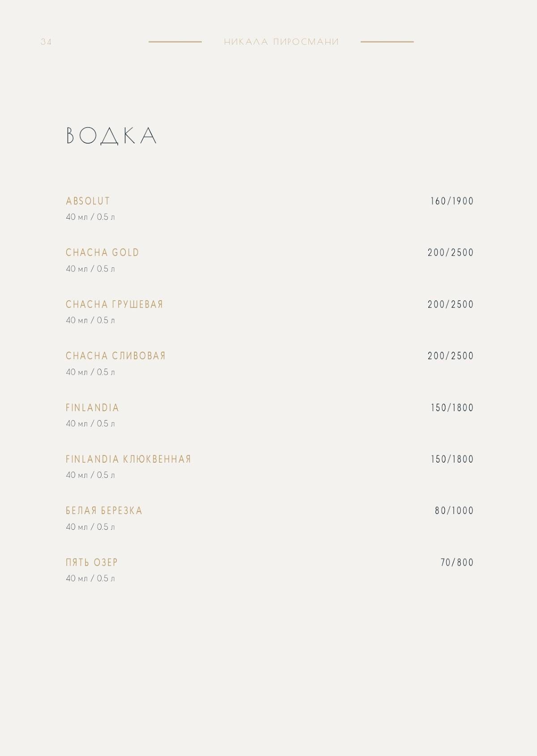Click FINLANDIA КЛЮКВЕННАЯ item name
Viewport: 537px width, 756px height.
128,459
